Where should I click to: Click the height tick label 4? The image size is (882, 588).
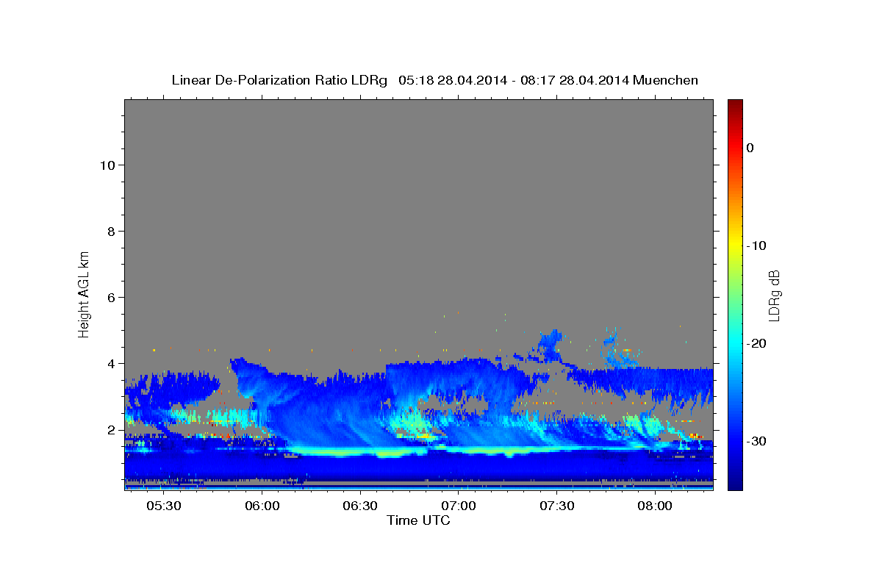click(x=111, y=364)
